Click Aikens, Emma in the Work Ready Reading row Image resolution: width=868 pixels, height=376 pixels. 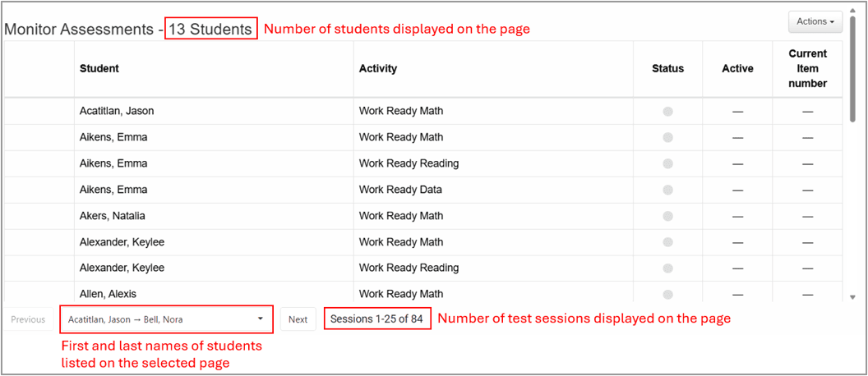click(113, 163)
